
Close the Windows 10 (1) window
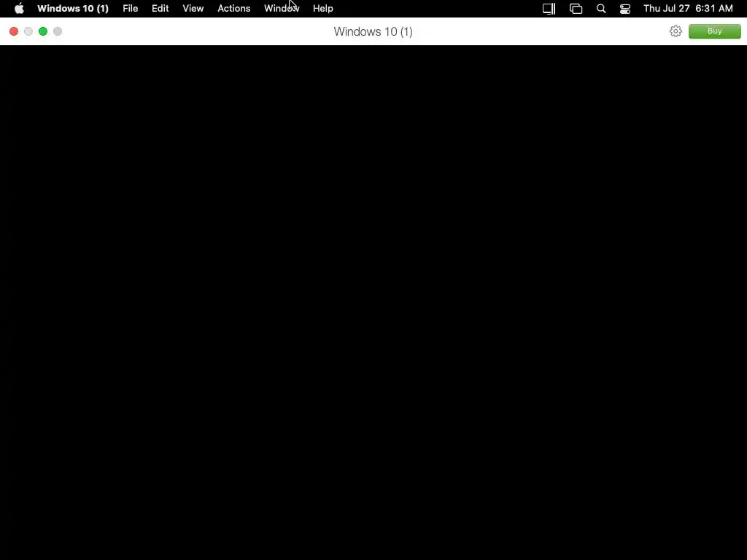click(14, 31)
